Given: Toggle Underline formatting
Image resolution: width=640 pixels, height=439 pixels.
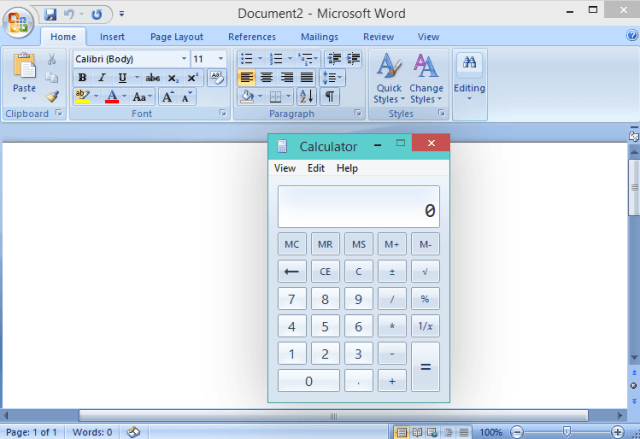Looking at the screenshot, I should point(122,78).
